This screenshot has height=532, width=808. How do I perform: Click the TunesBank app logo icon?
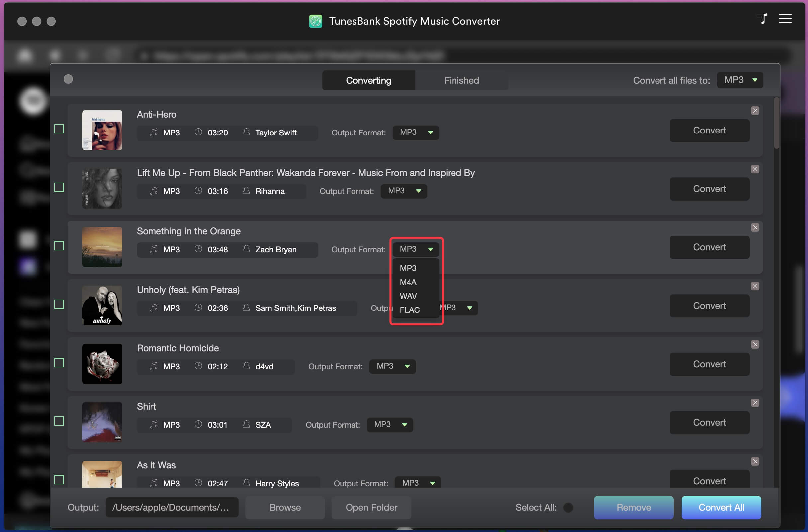315,21
